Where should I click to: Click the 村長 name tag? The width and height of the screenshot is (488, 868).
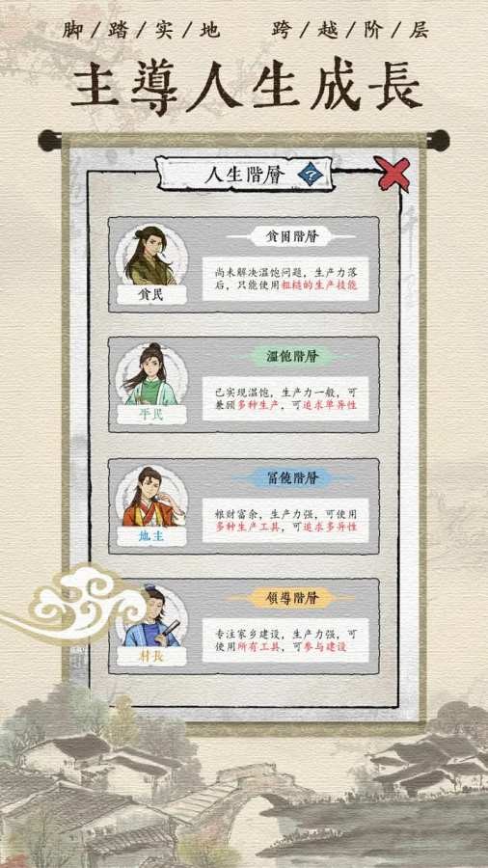[x=151, y=656]
